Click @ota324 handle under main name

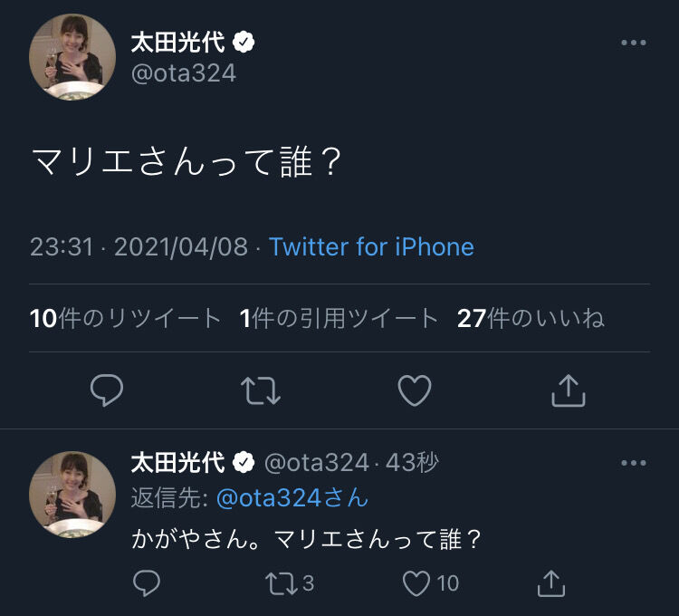point(184,73)
